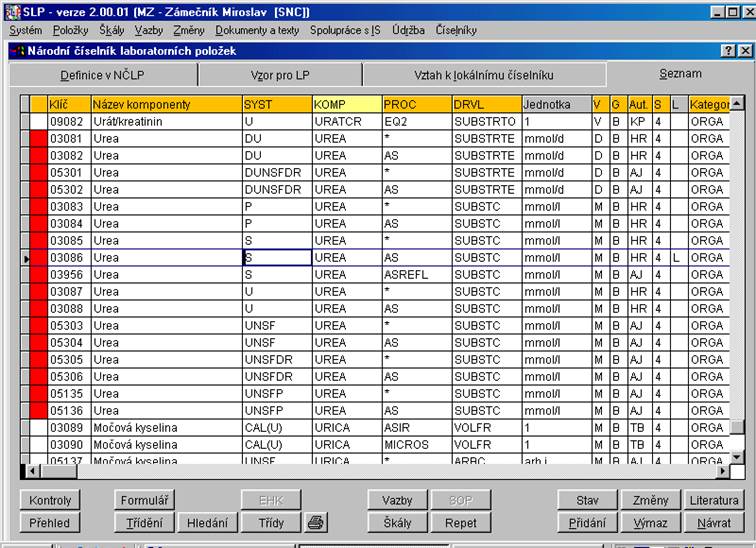Image resolution: width=756 pixels, height=548 pixels.
Task: Click the help question mark icon
Action: 727,51
